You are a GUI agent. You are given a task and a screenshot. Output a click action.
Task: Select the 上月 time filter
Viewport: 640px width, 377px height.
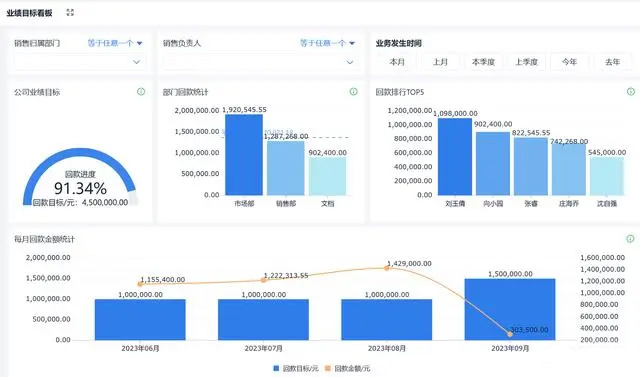pos(440,62)
